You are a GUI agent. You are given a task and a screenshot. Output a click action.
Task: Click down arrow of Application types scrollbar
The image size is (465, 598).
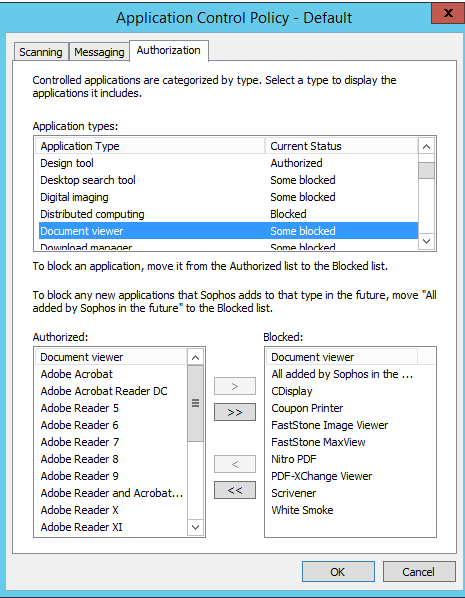[x=426, y=241]
